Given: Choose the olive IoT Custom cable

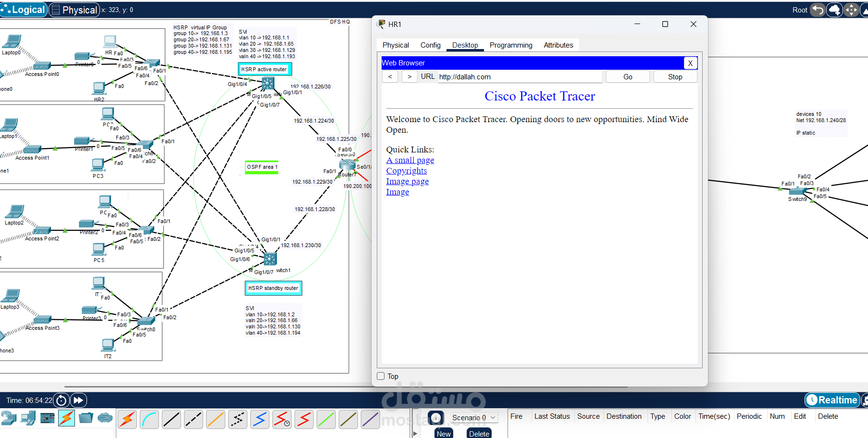Looking at the screenshot, I should click(x=348, y=420).
